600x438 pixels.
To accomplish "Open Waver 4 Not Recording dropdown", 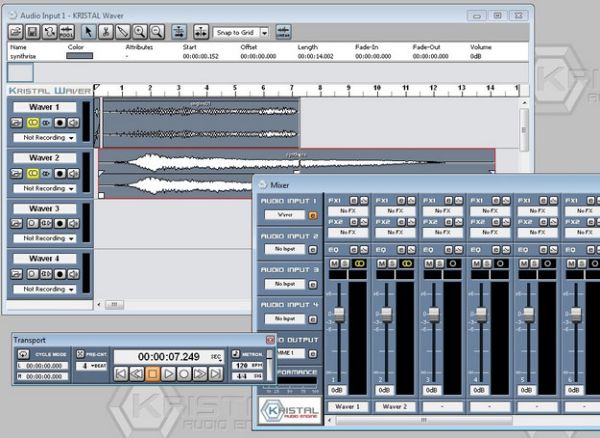I will (x=44, y=289).
